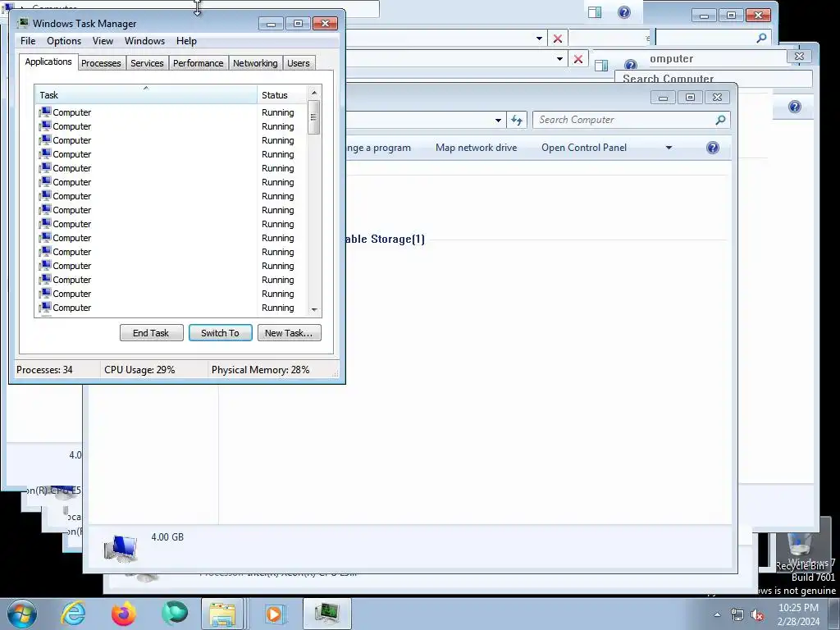Click the End Task button
Image resolution: width=840 pixels, height=630 pixels.
pos(151,333)
